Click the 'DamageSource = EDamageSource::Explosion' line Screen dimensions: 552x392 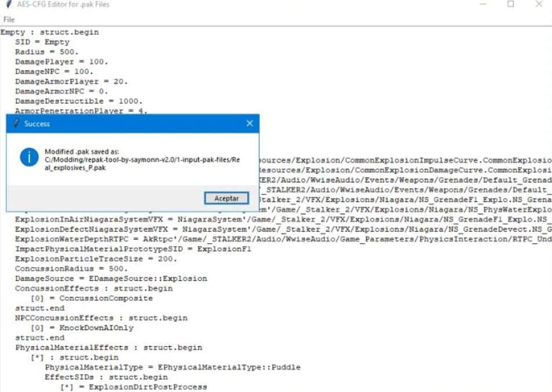[x=111, y=279]
